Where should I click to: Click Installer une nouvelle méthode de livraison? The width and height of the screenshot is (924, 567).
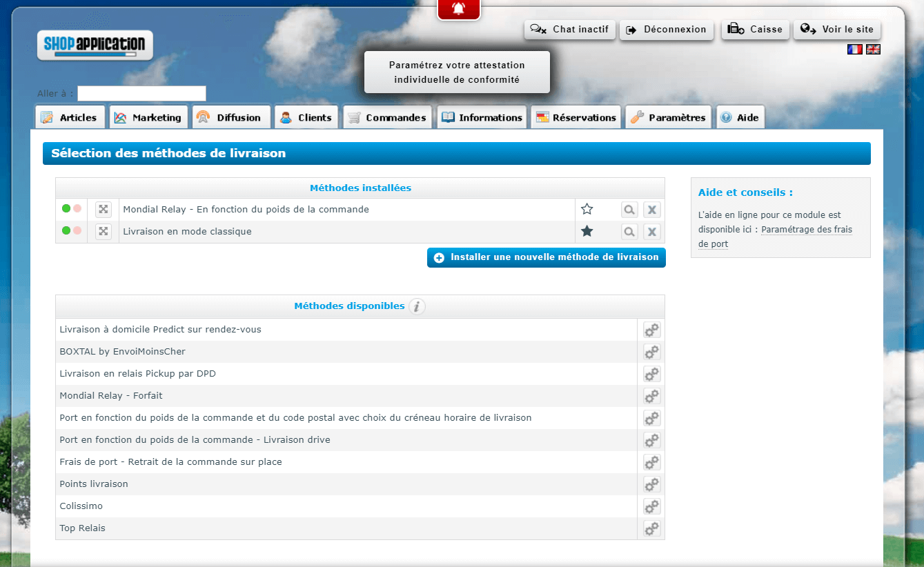point(546,257)
